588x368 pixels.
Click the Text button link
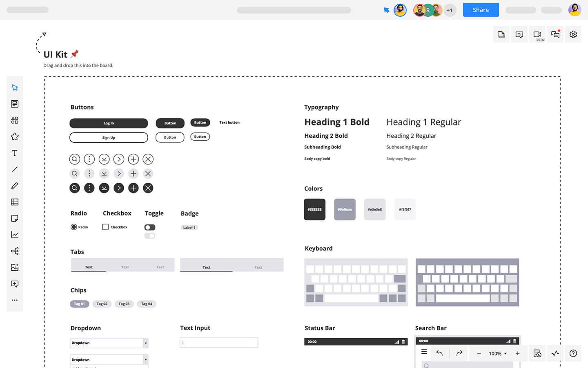[x=229, y=123]
